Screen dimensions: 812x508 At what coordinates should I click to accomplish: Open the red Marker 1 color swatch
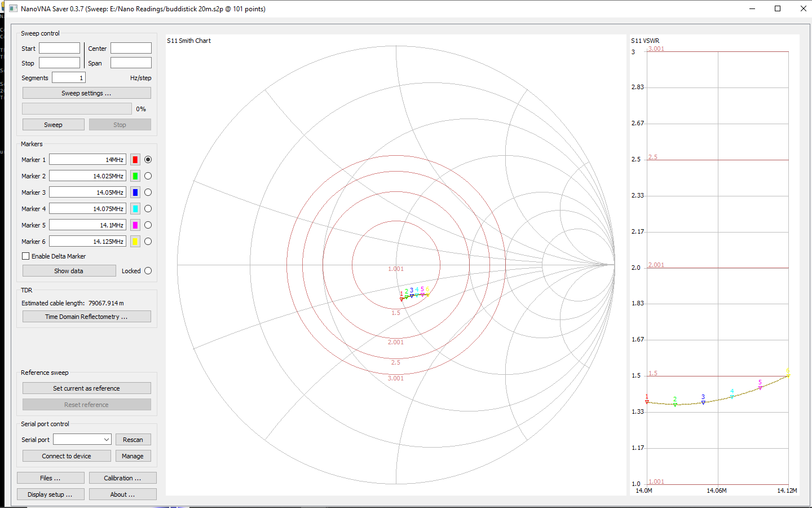(135, 160)
